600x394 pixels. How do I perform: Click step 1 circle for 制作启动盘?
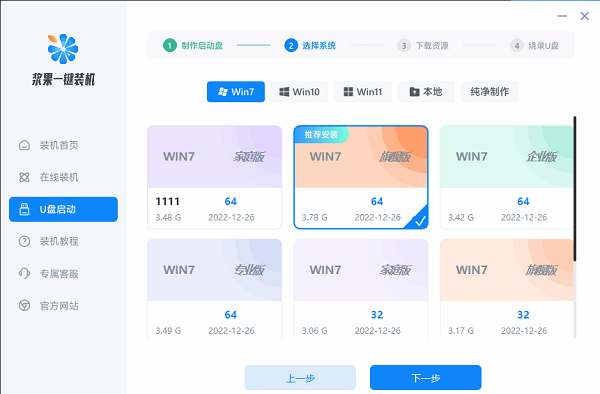click(x=170, y=46)
